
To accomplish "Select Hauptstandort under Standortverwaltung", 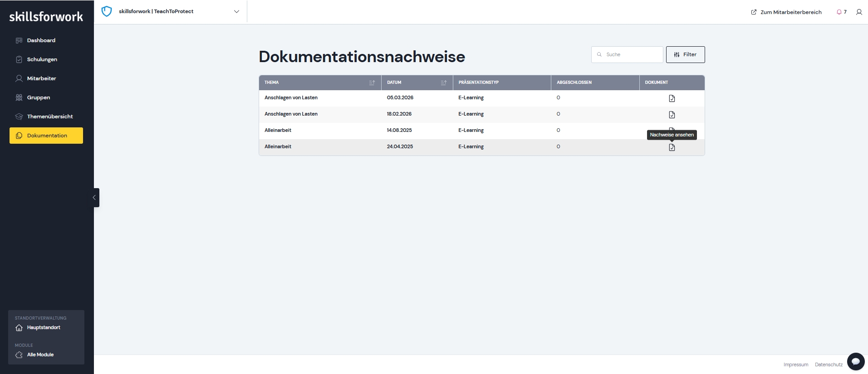I will [38, 328].
